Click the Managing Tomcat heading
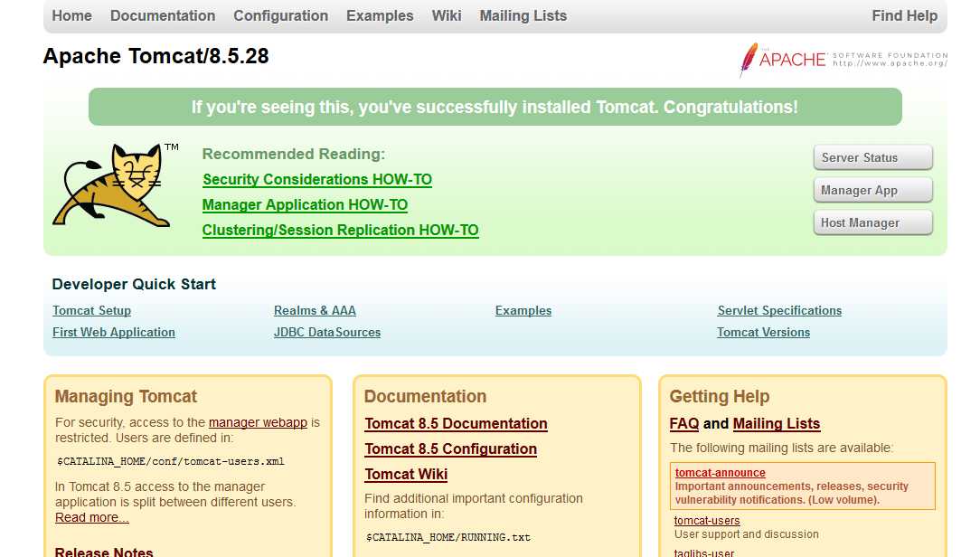 [126, 396]
